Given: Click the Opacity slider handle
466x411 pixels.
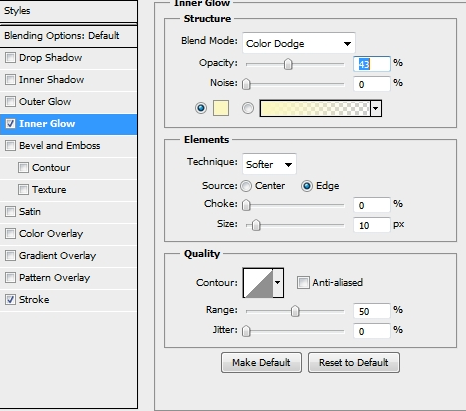Looking at the screenshot, I should (x=288, y=64).
